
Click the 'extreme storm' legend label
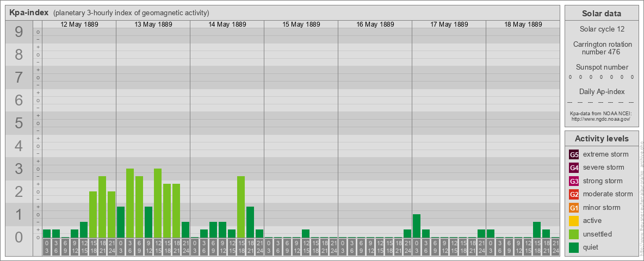pos(606,154)
